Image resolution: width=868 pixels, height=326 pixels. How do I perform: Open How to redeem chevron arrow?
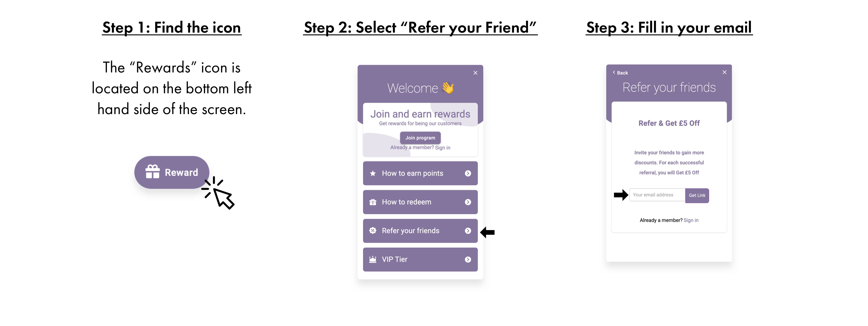point(468,202)
